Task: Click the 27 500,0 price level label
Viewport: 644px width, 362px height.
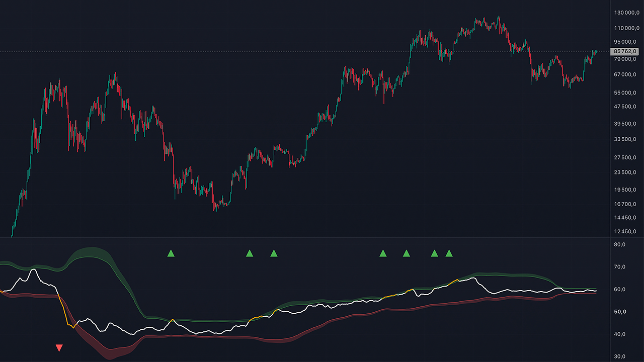Action: pos(626,158)
